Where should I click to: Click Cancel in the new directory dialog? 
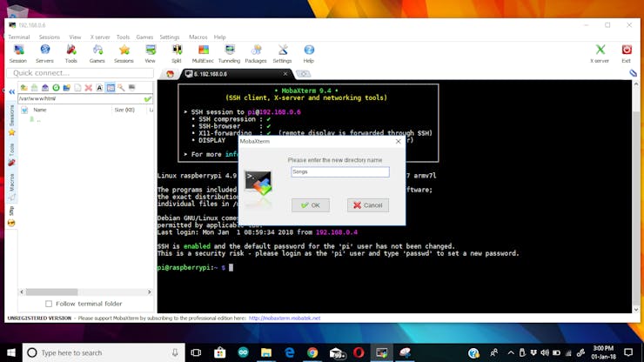(x=368, y=205)
